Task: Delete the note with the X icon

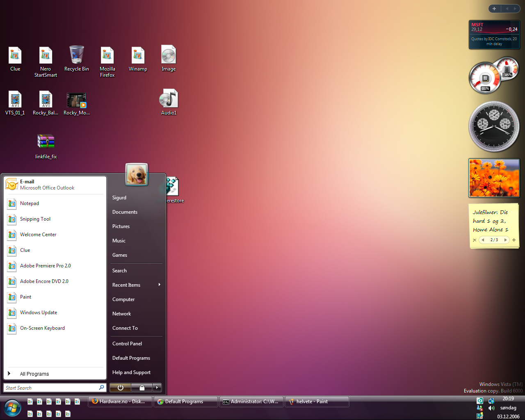Action: pyautogui.click(x=475, y=240)
